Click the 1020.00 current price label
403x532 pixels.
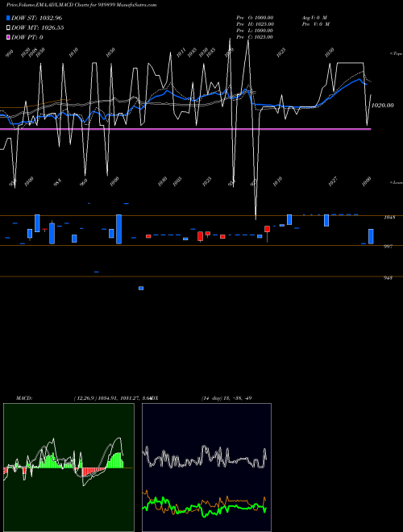383,106
